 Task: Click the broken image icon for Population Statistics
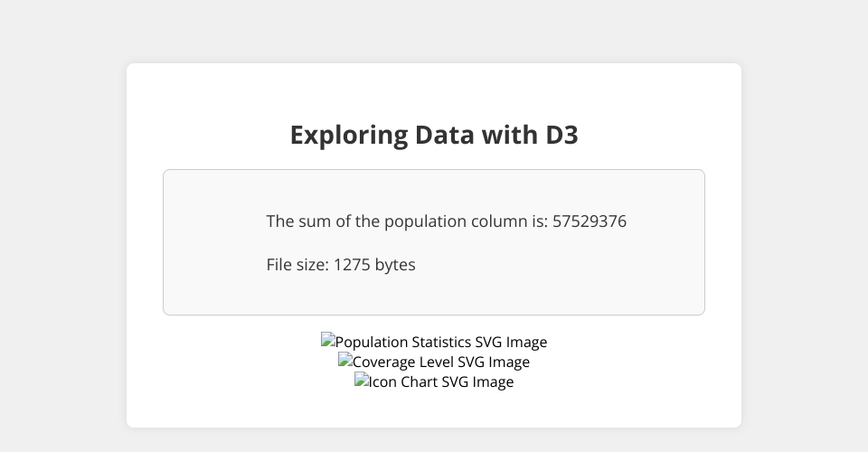click(x=328, y=342)
